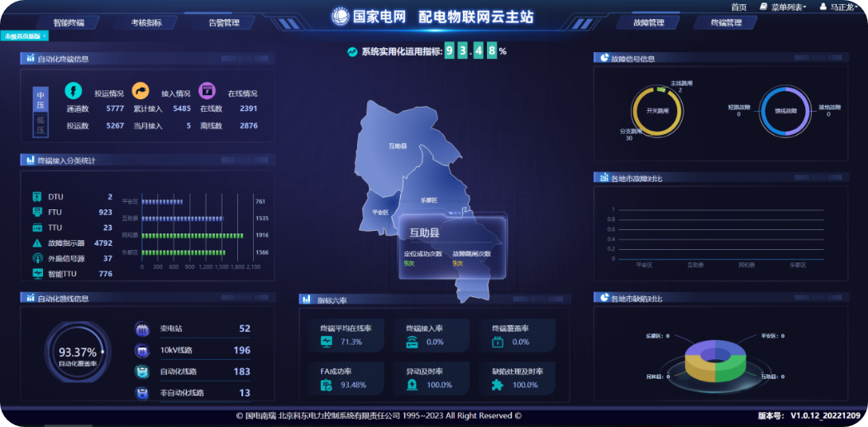
Task: Click the purple 在线情况 icon
Action: (207, 90)
